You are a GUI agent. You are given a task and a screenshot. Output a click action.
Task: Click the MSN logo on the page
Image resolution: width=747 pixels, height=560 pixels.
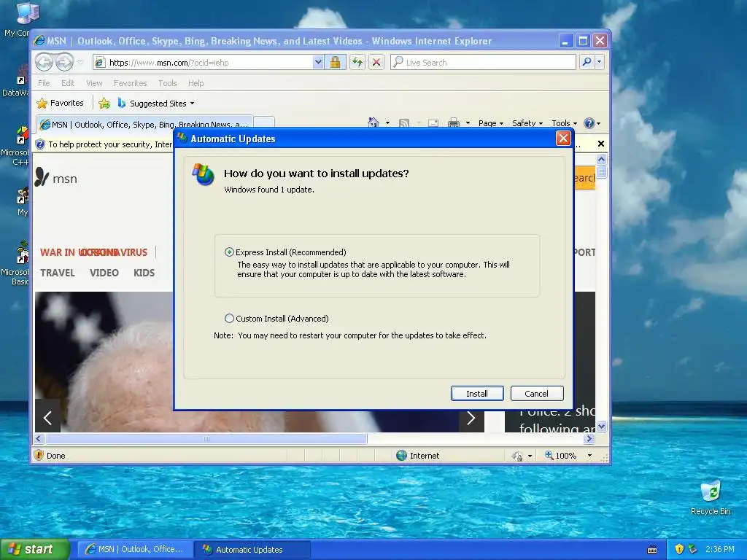[x=55, y=178]
